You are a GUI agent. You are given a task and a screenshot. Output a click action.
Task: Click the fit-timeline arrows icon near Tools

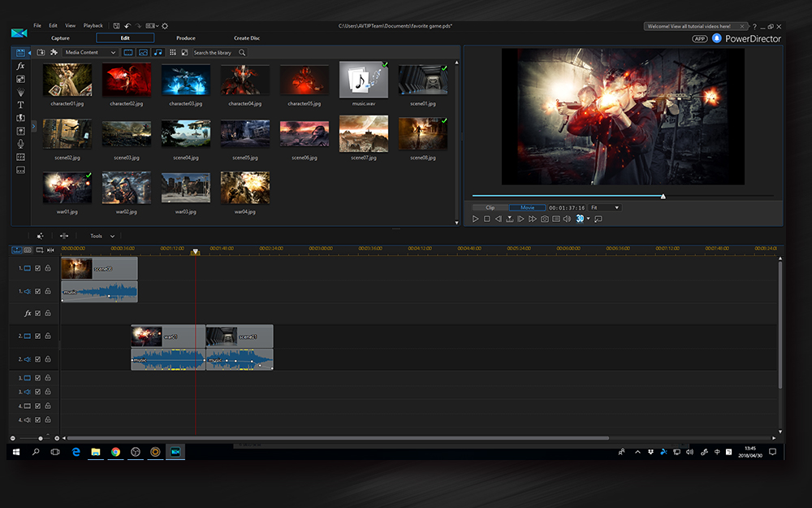click(64, 236)
